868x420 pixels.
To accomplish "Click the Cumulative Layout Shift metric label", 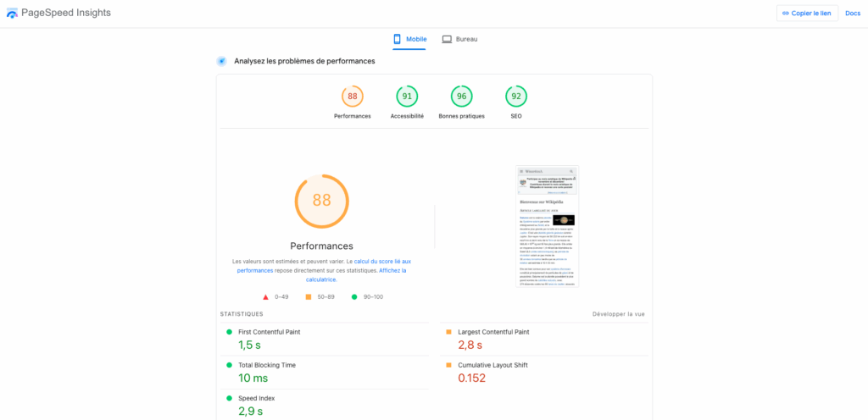I will pyautogui.click(x=492, y=365).
